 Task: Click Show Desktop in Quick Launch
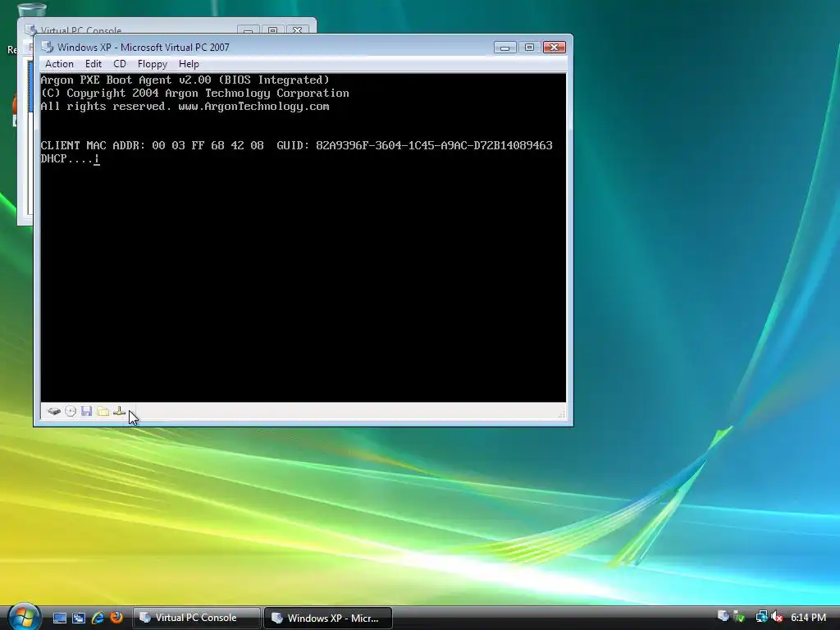click(59, 618)
